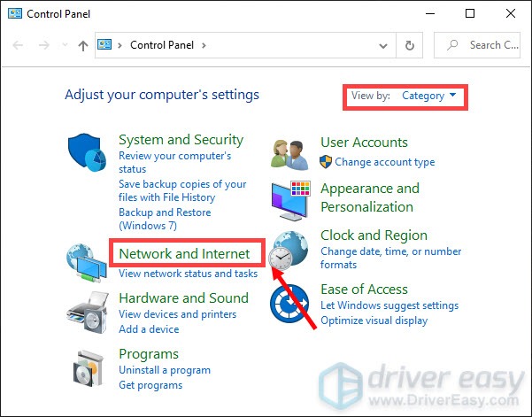Viewport: 532px width, 417px height.
Task: Click View devices and printers link
Action: tap(177, 314)
